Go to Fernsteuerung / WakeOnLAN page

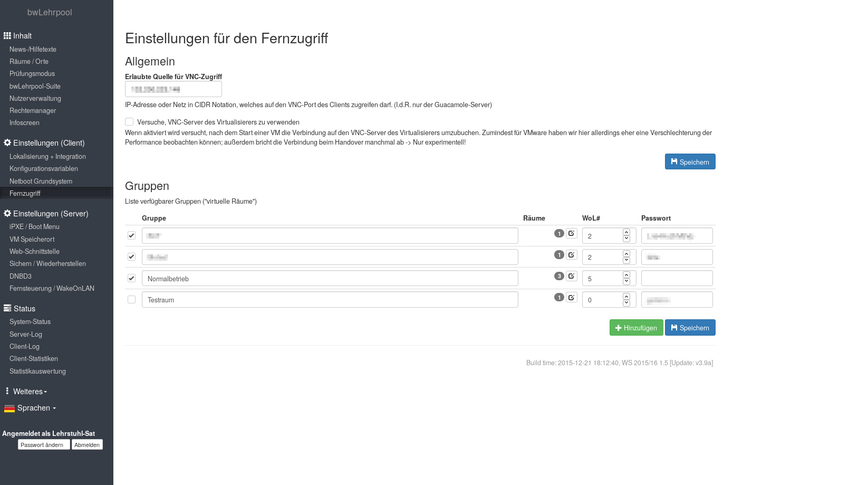pos(52,289)
